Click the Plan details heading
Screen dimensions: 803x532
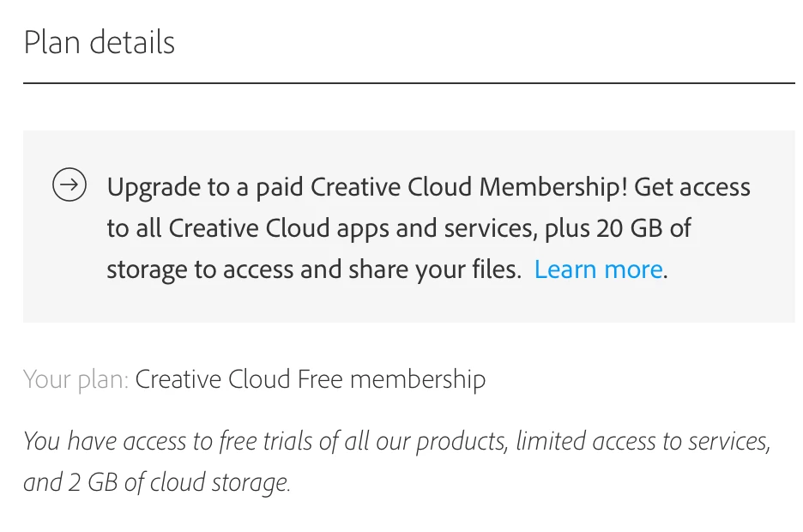tap(100, 42)
